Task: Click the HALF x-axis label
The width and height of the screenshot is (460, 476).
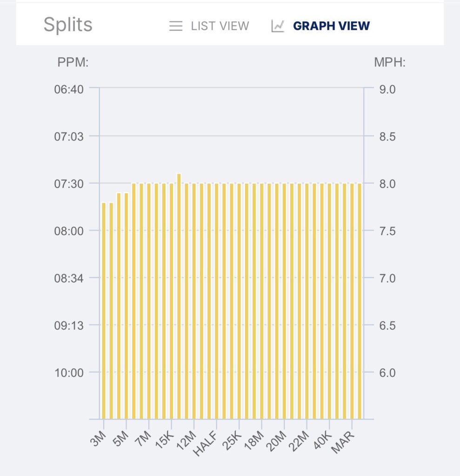Action: coord(207,443)
